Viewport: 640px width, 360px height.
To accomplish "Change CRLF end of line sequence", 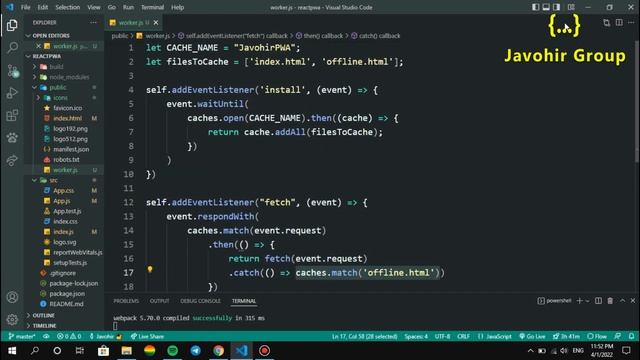I will pos(463,336).
